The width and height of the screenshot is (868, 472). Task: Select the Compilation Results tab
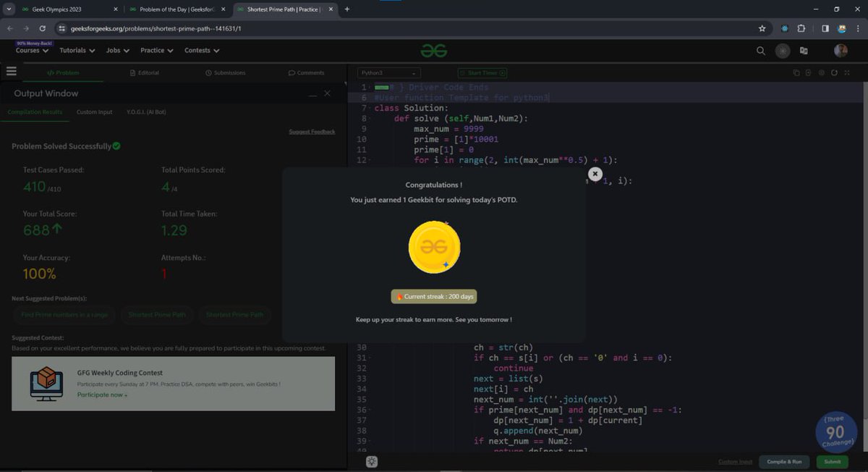coord(35,112)
